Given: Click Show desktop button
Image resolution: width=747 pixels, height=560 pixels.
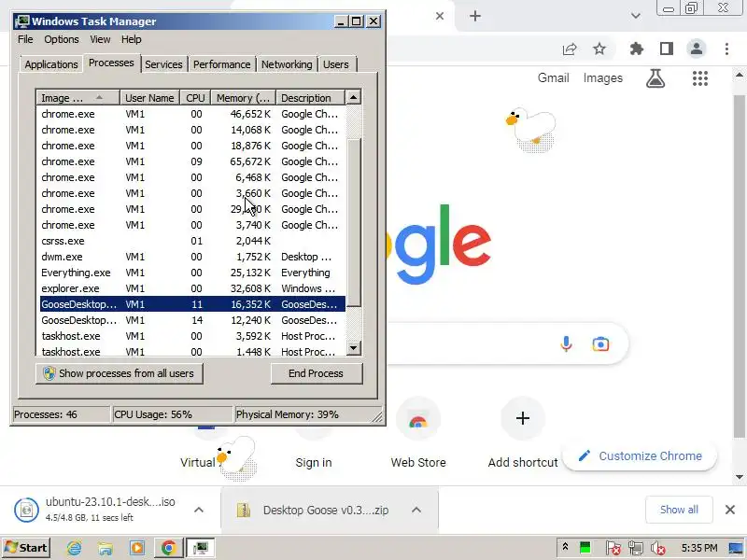Looking at the screenshot, I should pos(737,548).
